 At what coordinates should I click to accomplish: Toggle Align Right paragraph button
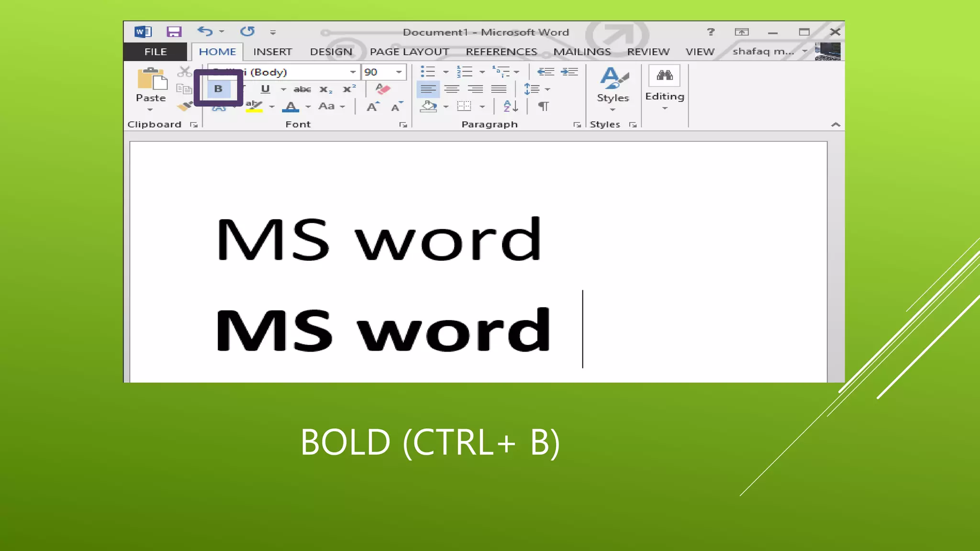click(475, 89)
